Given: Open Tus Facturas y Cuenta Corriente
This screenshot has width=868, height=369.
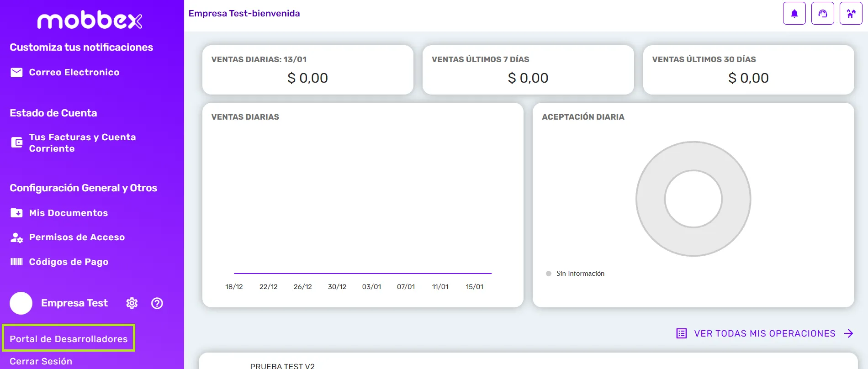Looking at the screenshot, I should click(x=82, y=142).
